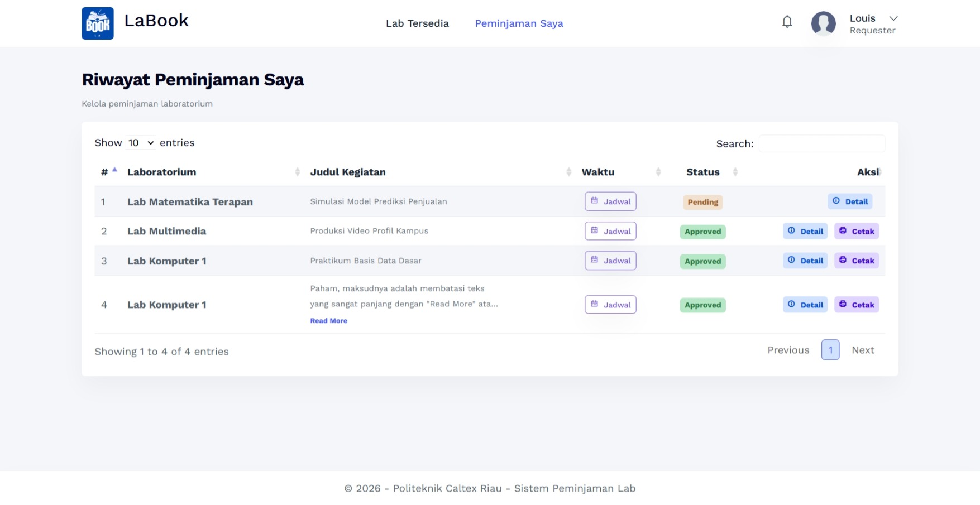Click the Lab Multimedia cell
The image size is (980, 505).
[166, 231]
